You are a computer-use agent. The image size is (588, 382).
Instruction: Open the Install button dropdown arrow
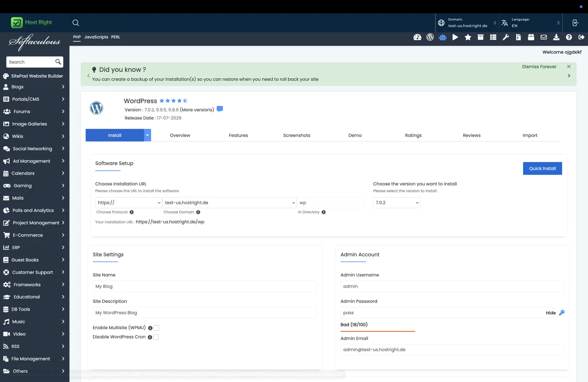(x=147, y=135)
